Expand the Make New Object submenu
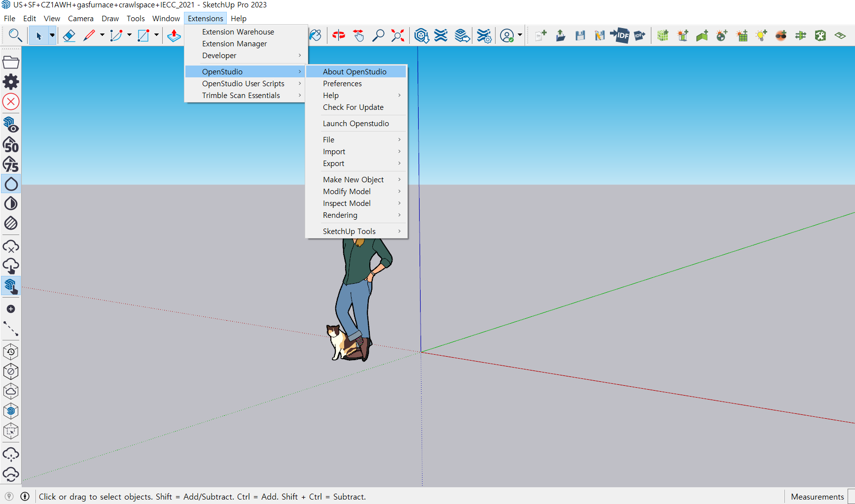Image resolution: width=855 pixels, height=504 pixels. (356, 180)
